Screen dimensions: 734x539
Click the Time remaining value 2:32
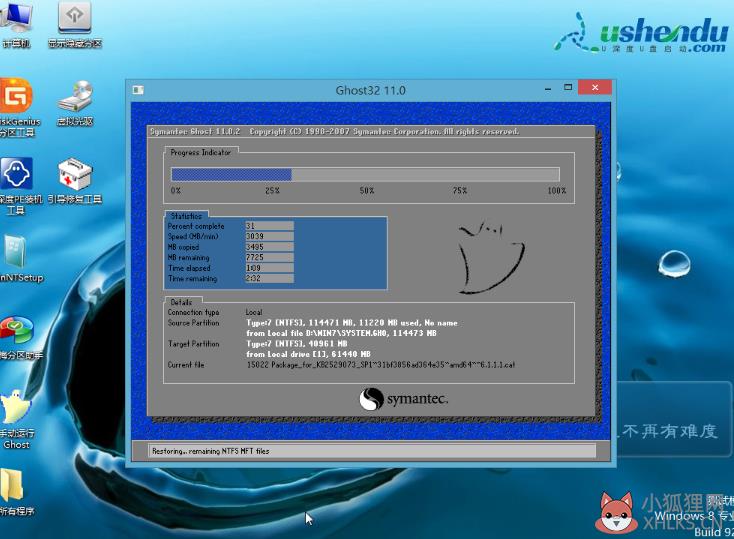269,278
